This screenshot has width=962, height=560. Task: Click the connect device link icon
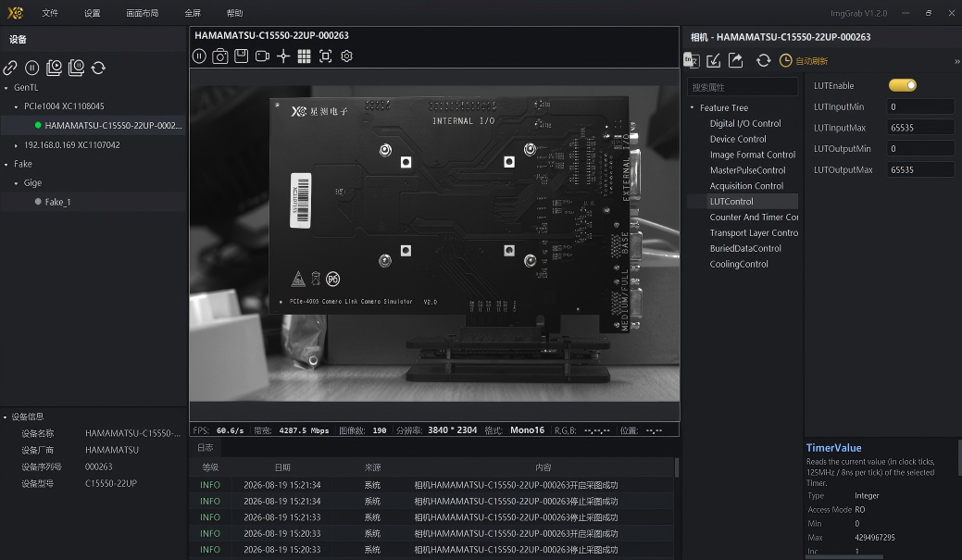10,68
